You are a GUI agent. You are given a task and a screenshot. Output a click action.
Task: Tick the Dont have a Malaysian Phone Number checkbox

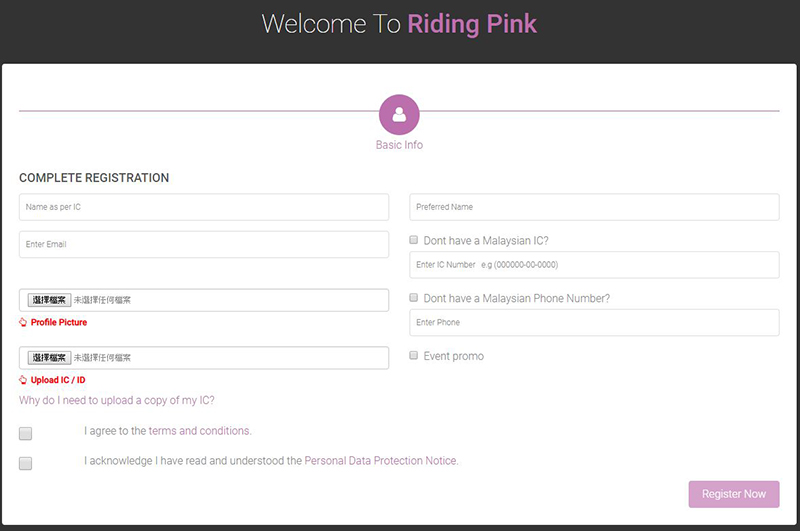click(414, 297)
